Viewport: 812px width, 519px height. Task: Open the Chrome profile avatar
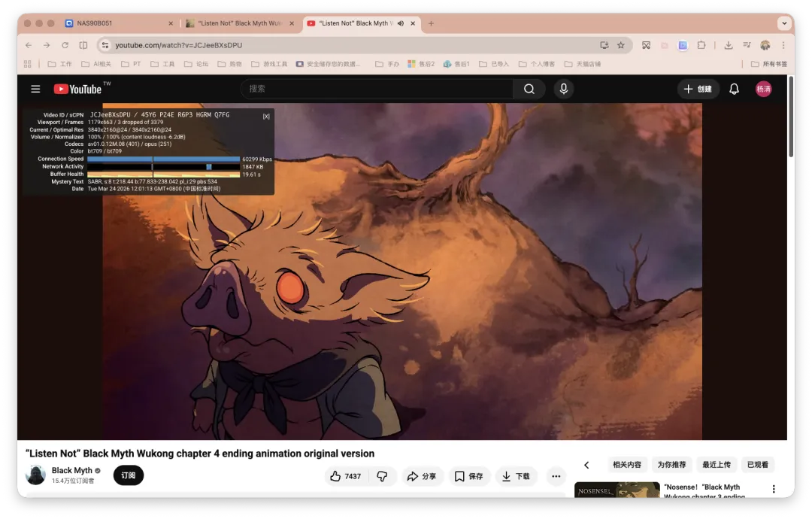click(765, 45)
